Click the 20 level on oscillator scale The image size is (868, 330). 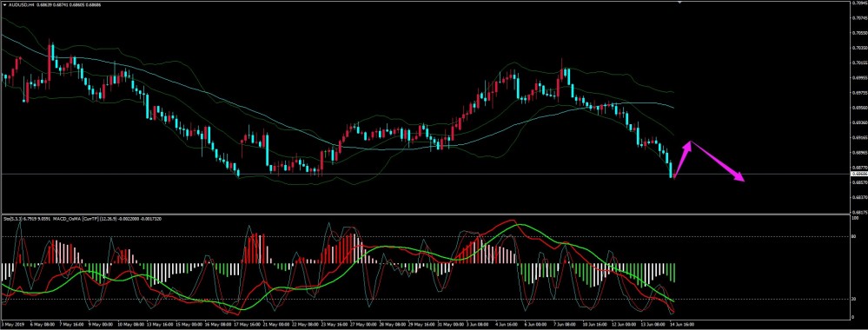pyautogui.click(x=853, y=299)
